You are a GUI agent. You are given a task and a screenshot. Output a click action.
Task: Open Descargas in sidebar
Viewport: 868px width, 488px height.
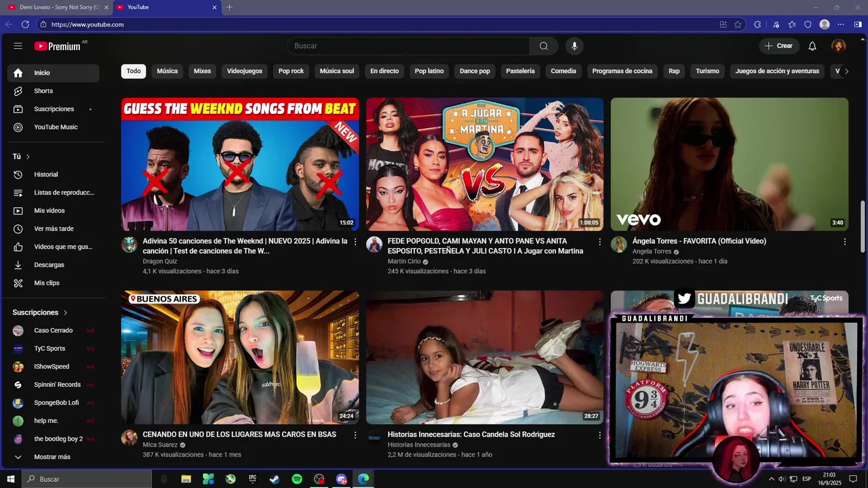[54, 265]
